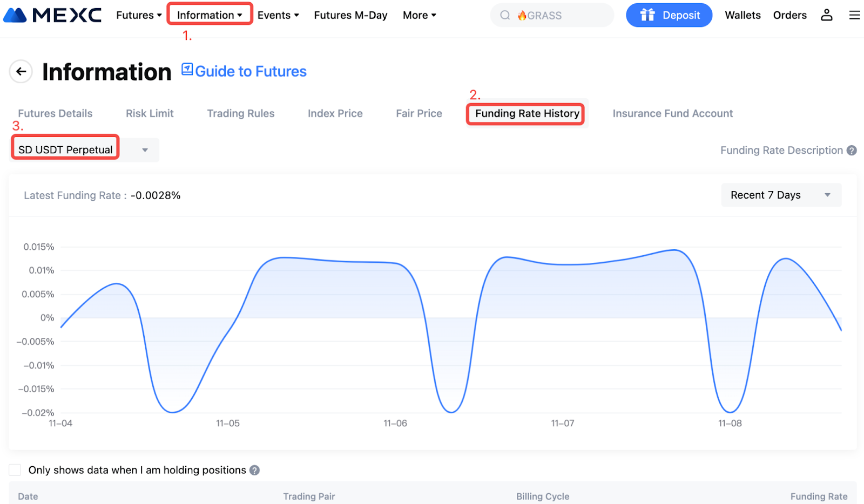Click the Futures M-Day menu item
Screen dimensions: 864x504
(350, 15)
